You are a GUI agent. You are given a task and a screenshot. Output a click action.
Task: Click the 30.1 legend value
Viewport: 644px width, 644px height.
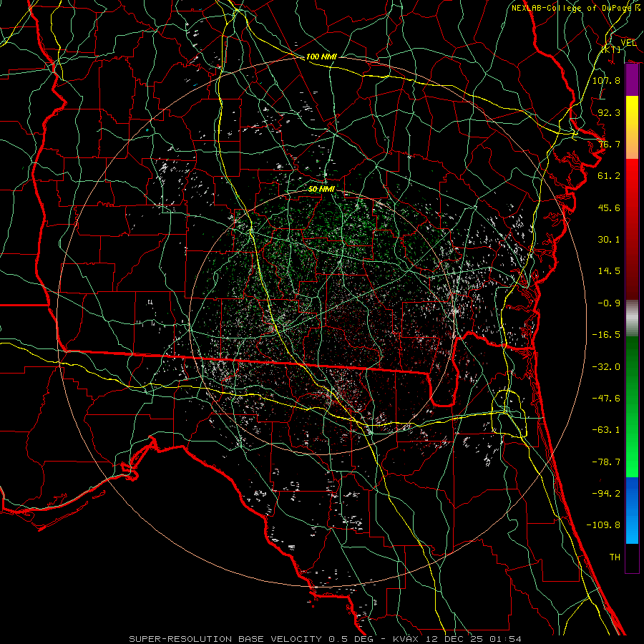coord(609,240)
